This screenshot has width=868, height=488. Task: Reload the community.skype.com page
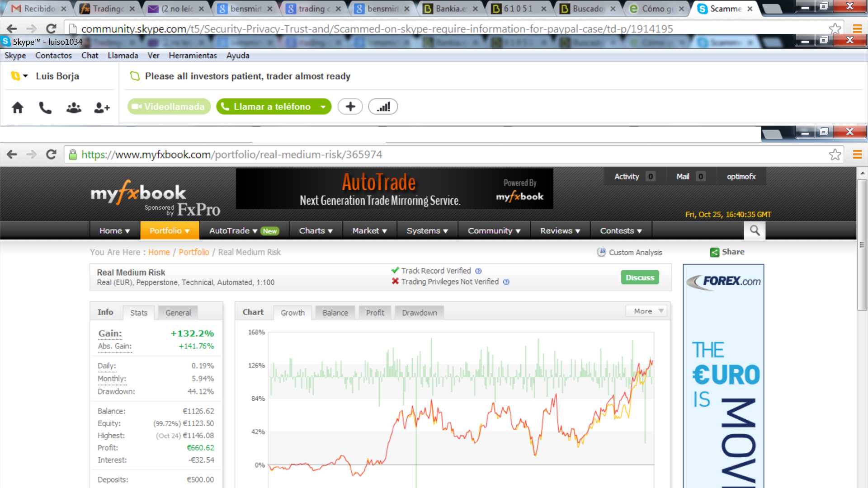[x=51, y=28]
